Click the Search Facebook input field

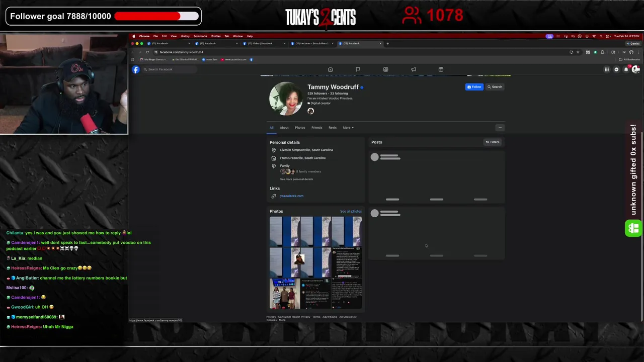pos(170,69)
